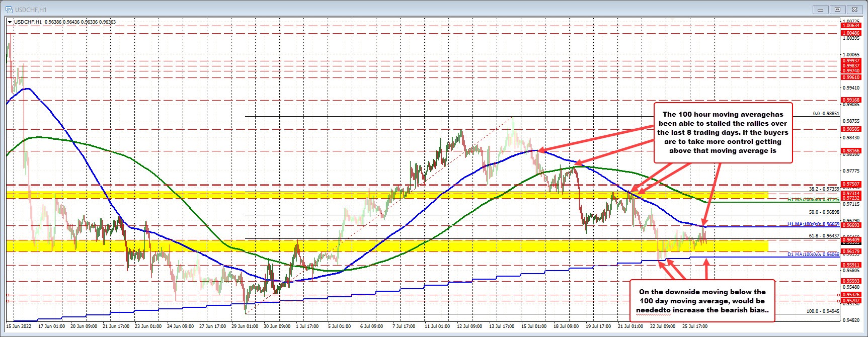Select the 0.99168 red price label
868x337 pixels.
point(851,100)
